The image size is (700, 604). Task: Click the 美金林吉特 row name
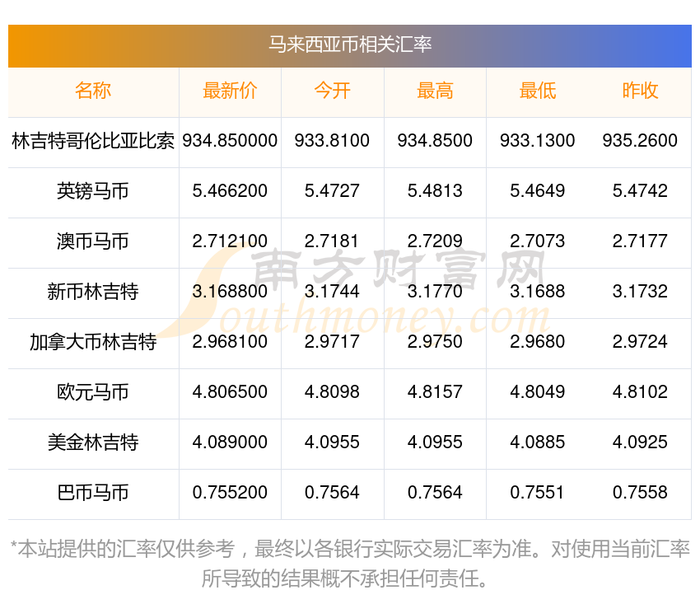93,442
